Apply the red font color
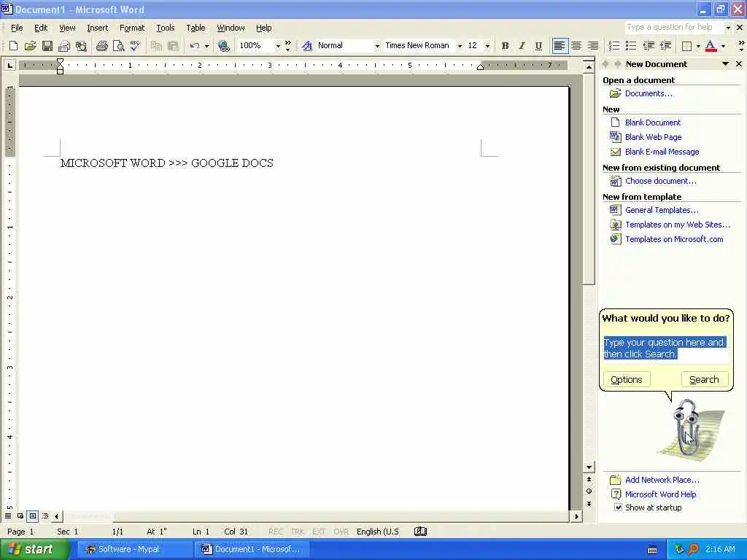This screenshot has width=747, height=560. pos(711,46)
